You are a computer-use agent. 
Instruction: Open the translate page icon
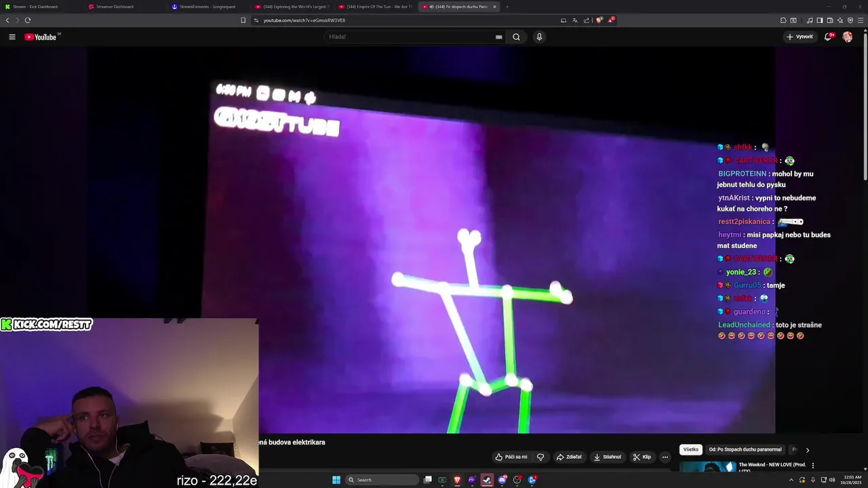click(x=575, y=20)
